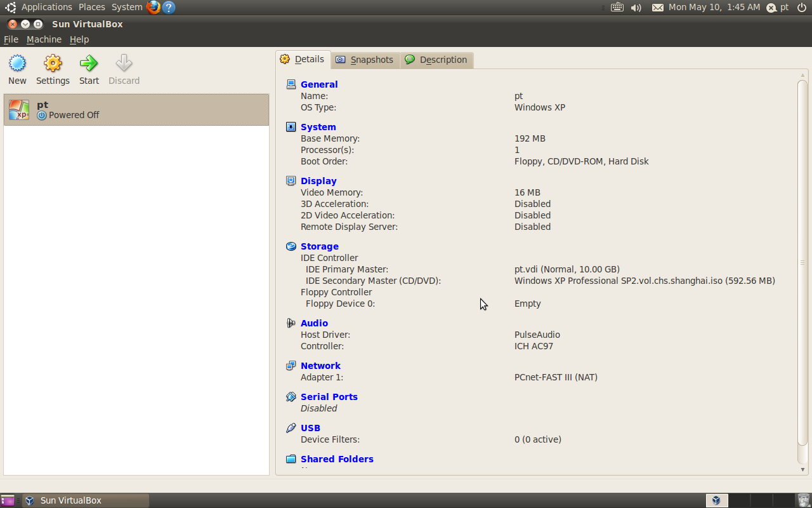Click the 0 (0 active) device filters value

pyautogui.click(x=538, y=439)
